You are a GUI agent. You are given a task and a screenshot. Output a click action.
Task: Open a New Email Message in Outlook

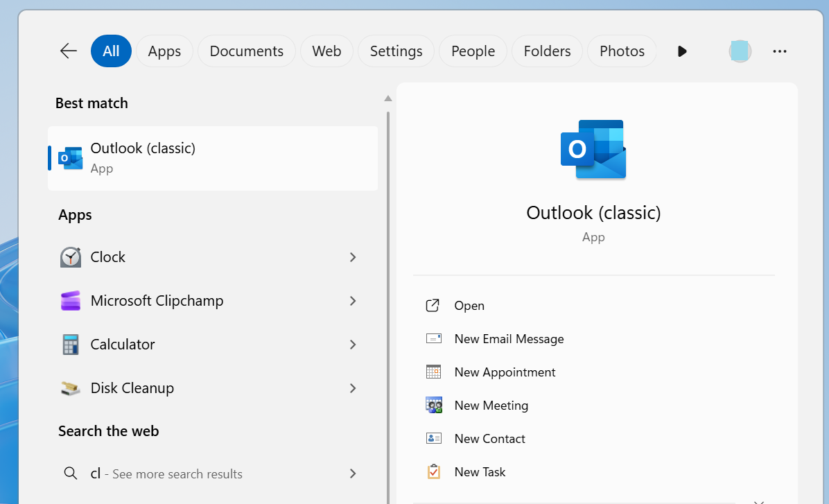click(508, 338)
